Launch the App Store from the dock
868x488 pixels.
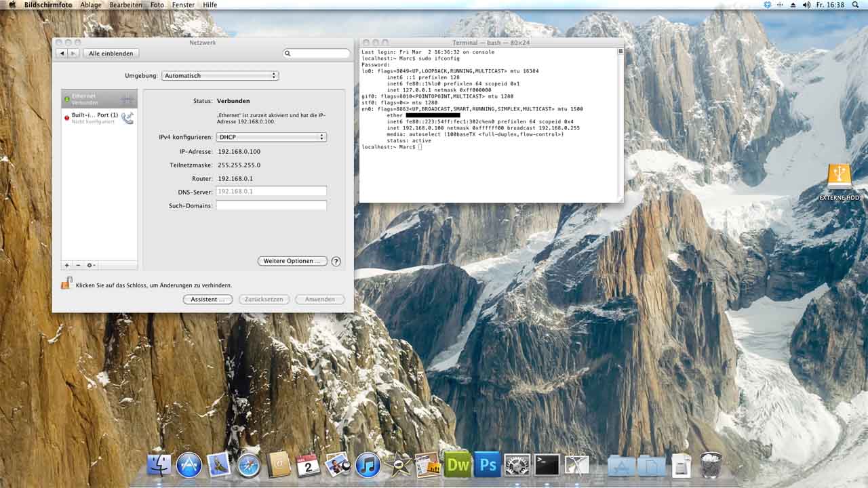(189, 465)
